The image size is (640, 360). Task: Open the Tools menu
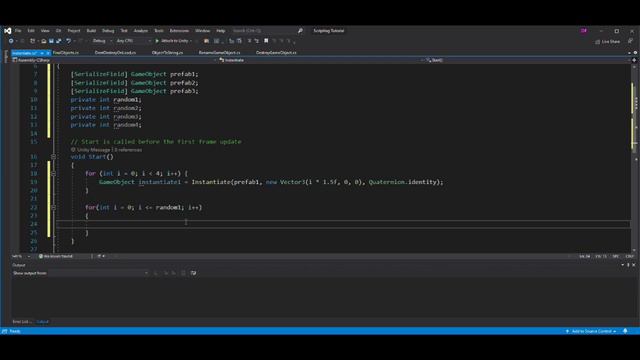pyautogui.click(x=159, y=31)
